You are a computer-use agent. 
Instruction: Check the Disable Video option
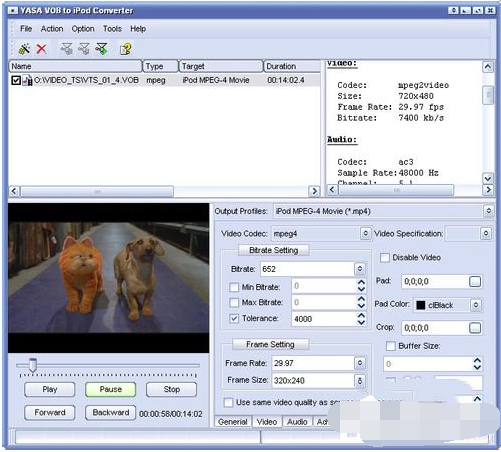[385, 258]
